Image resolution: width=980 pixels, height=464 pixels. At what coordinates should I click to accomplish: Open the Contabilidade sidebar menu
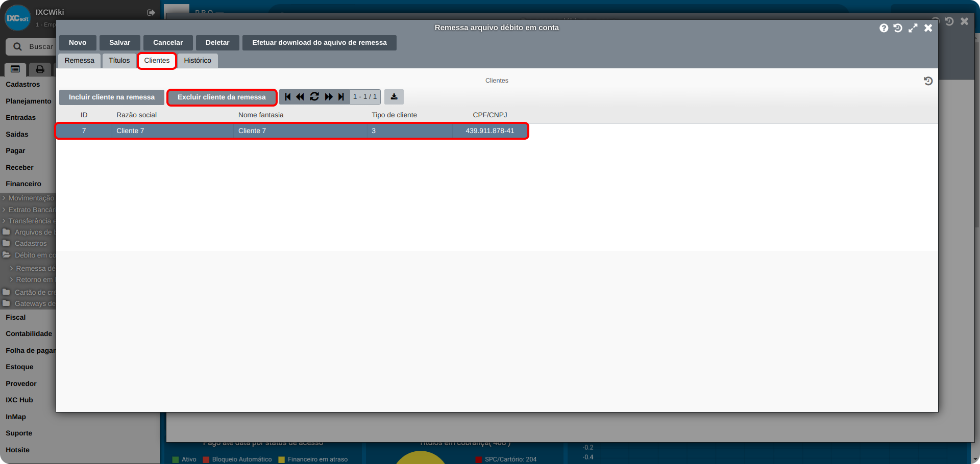[x=29, y=334]
